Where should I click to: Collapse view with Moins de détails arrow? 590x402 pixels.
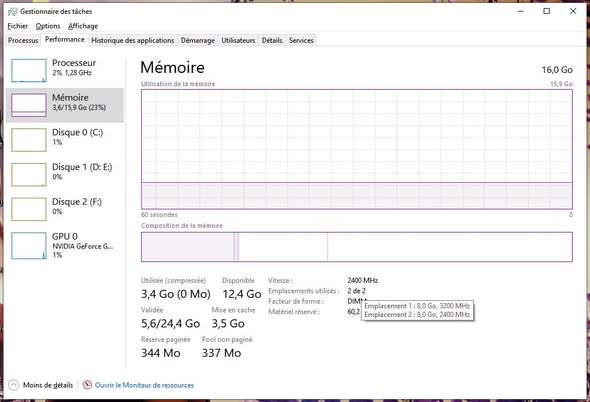pyautogui.click(x=13, y=385)
